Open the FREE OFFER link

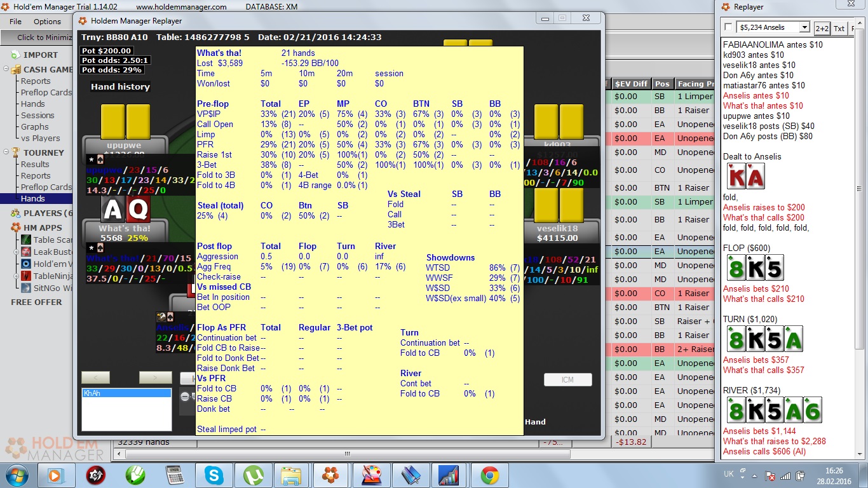(x=36, y=302)
